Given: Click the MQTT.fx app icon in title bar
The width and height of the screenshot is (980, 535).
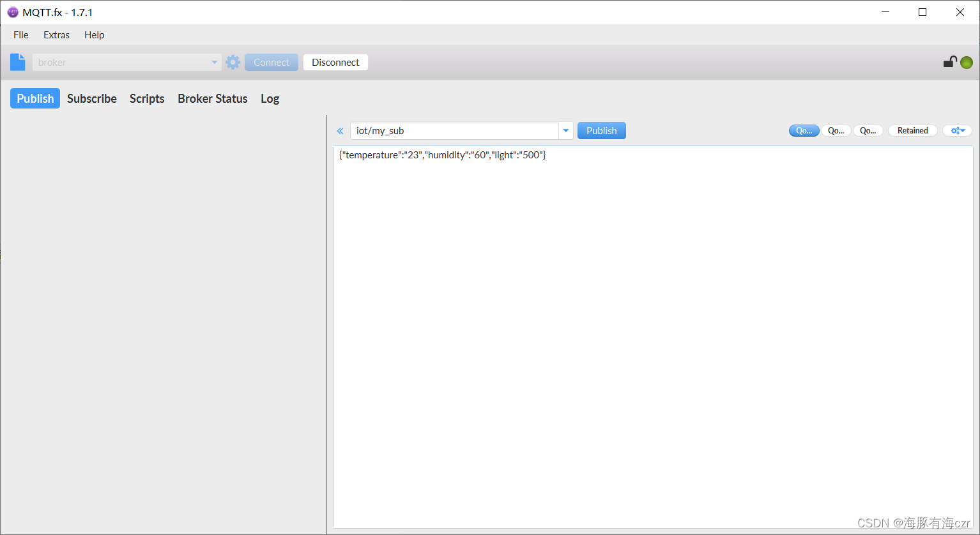Looking at the screenshot, I should pos(13,12).
